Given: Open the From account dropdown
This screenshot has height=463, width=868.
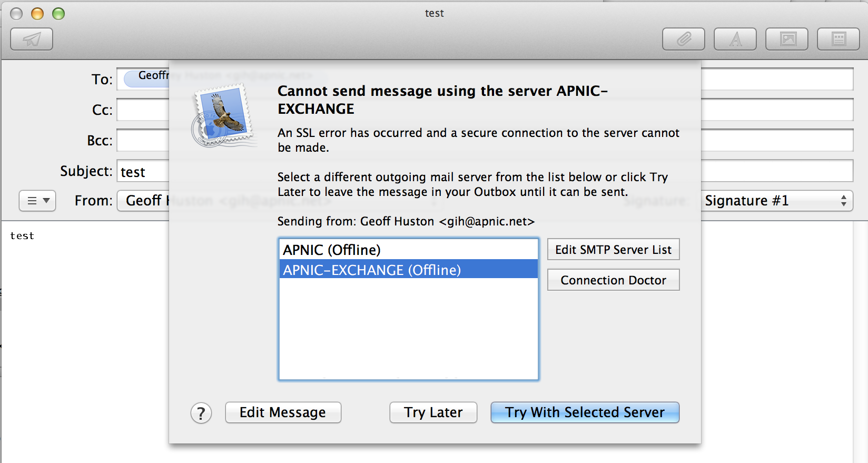Looking at the screenshot, I should coord(143,201).
